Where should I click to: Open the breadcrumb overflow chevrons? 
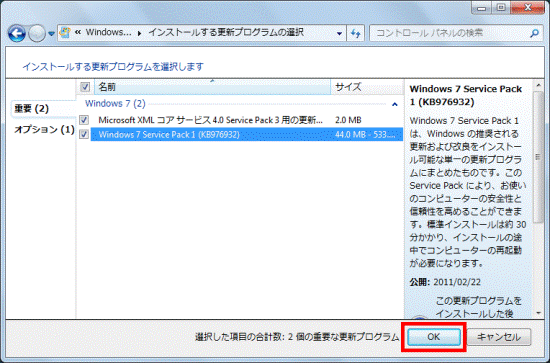point(78,33)
